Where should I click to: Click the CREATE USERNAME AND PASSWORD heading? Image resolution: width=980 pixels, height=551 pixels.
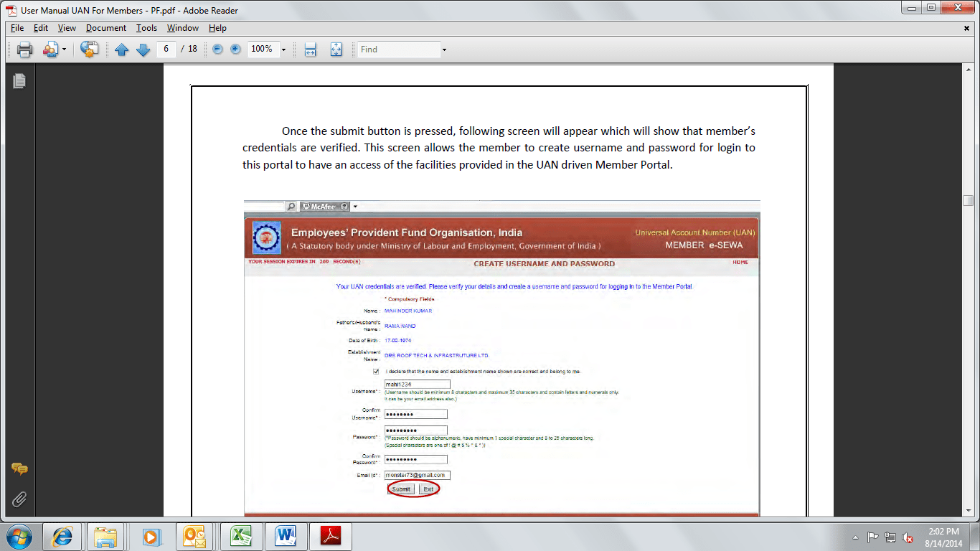coord(544,263)
